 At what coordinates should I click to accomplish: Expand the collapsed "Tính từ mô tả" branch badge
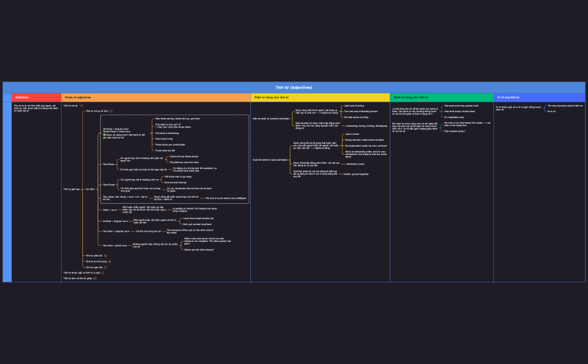click(x=81, y=105)
